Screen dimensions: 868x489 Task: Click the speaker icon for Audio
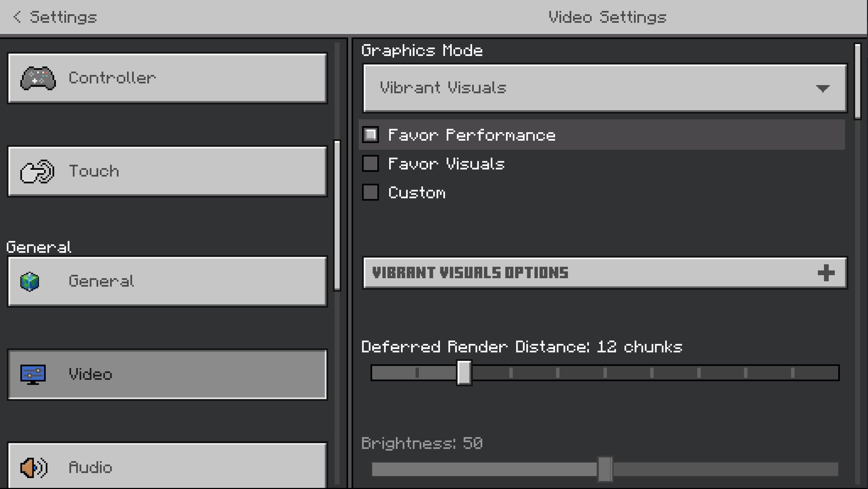[x=34, y=467]
